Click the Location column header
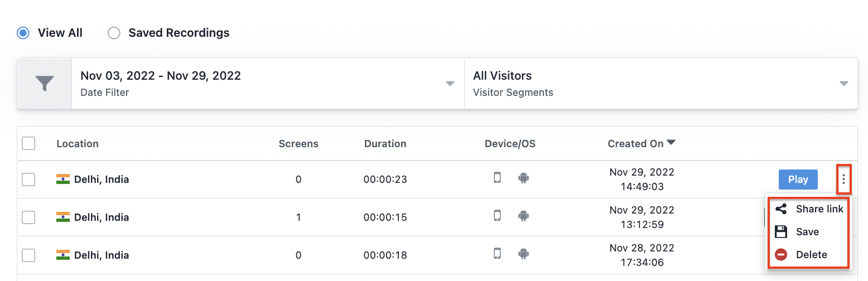Viewport: 868px width, 281px height. click(78, 143)
